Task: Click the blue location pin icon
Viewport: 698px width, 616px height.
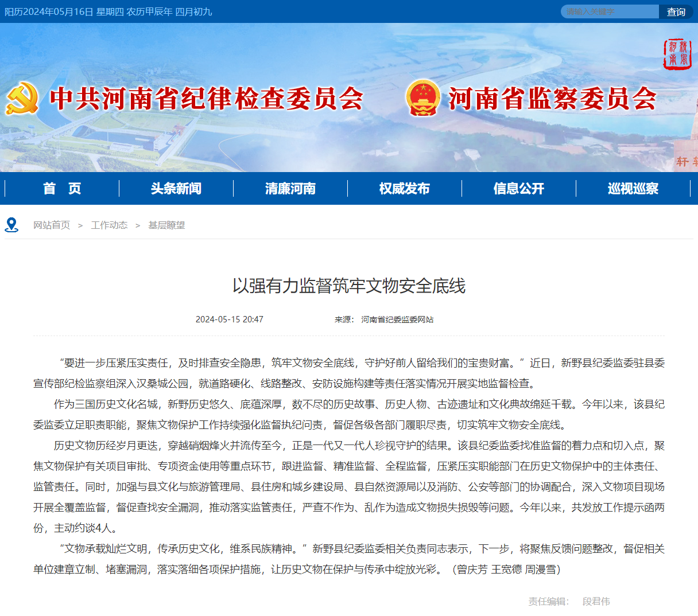Action: (x=11, y=225)
